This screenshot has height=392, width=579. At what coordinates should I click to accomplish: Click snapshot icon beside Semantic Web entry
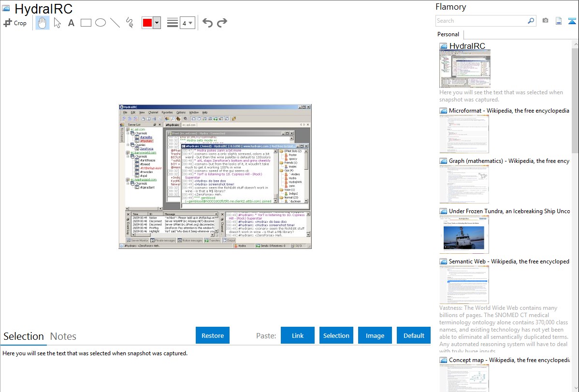coord(443,261)
